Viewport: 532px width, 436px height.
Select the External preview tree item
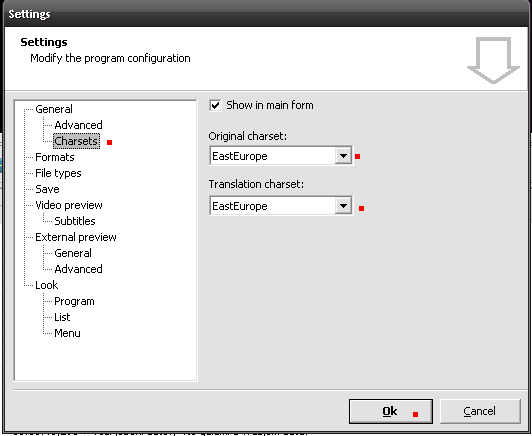(76, 237)
